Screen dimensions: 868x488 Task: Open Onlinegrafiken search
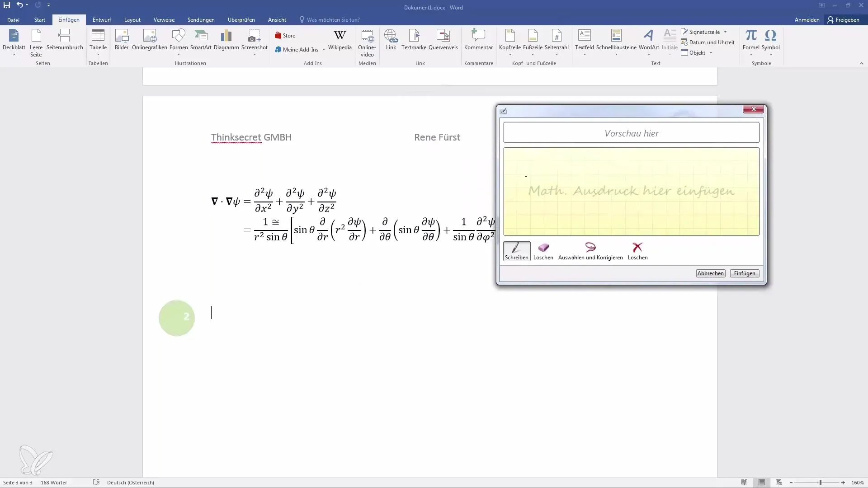tap(150, 40)
